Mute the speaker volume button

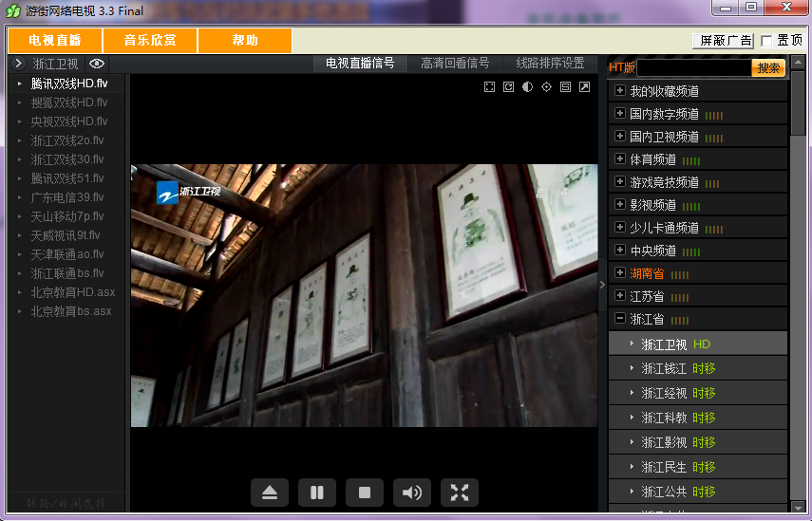[x=412, y=493]
